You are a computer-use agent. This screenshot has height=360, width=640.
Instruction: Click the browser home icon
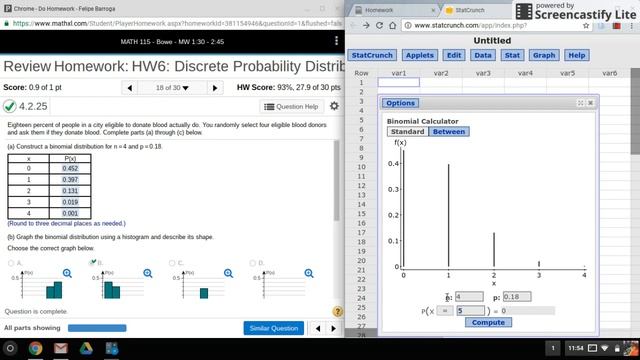point(393,25)
